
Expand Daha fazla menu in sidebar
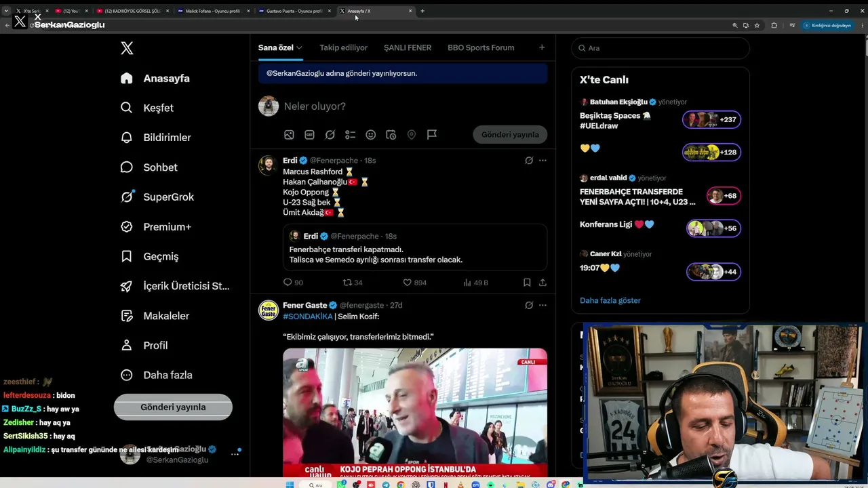[156, 375]
